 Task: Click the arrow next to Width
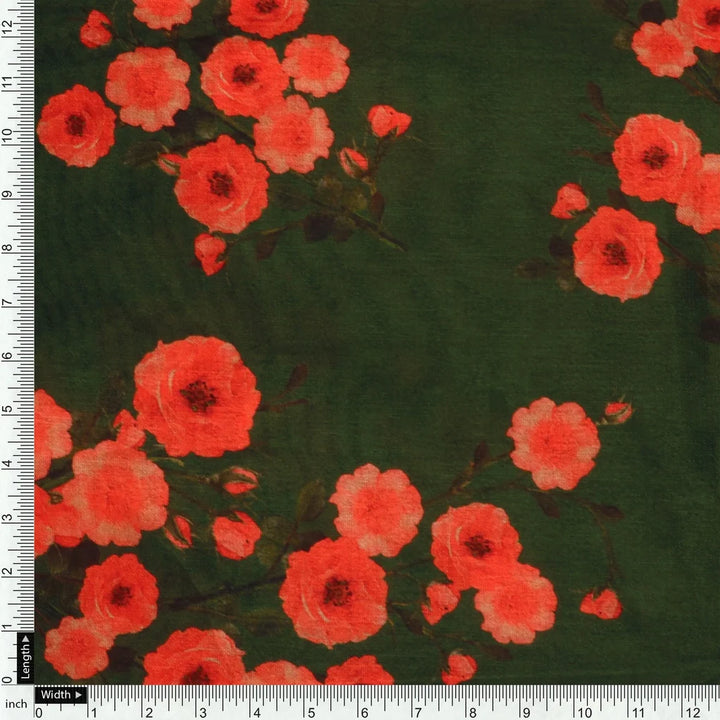click(79, 695)
